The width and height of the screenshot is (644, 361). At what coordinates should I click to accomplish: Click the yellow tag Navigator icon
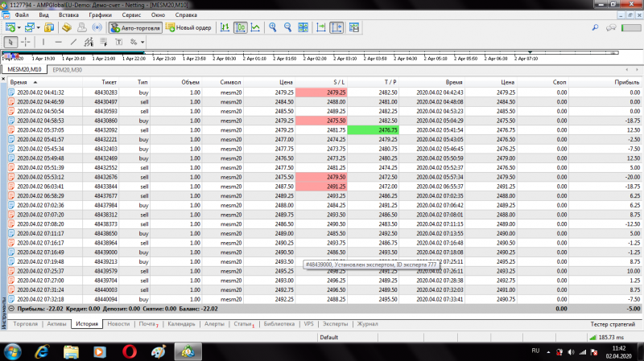(x=67, y=27)
